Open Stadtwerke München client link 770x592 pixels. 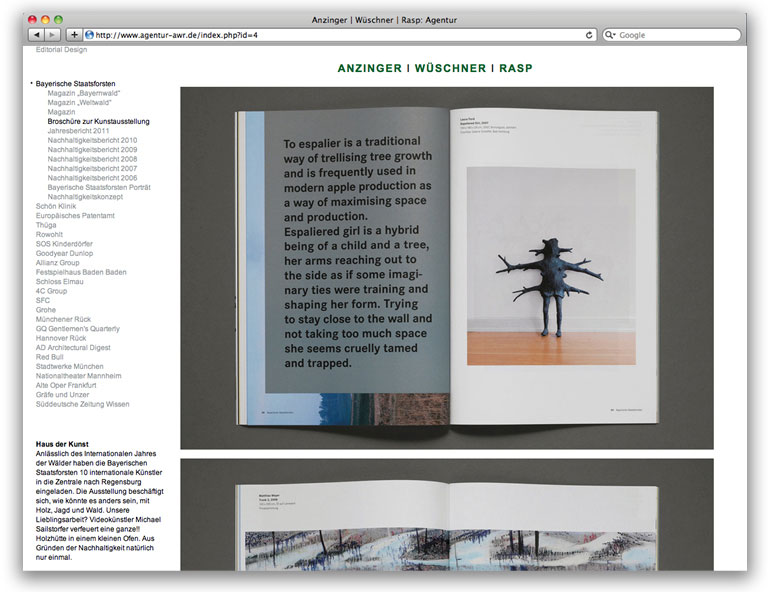pyautogui.click(x=69, y=366)
